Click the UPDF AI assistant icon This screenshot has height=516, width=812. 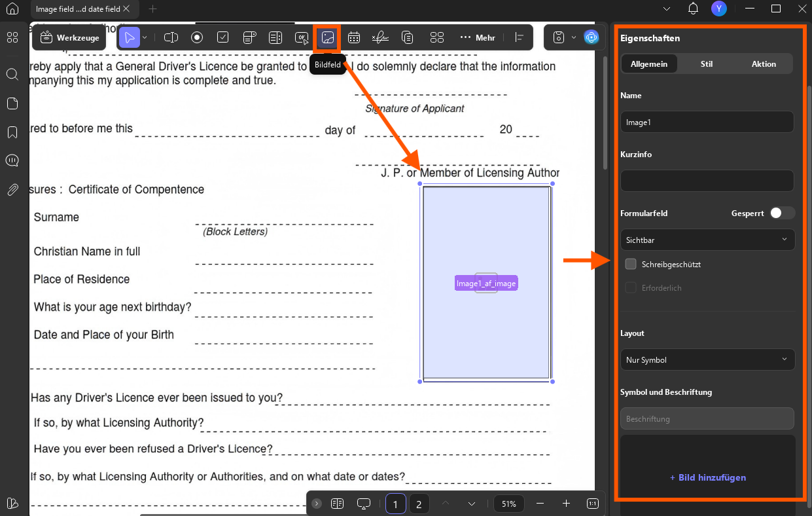(x=591, y=37)
